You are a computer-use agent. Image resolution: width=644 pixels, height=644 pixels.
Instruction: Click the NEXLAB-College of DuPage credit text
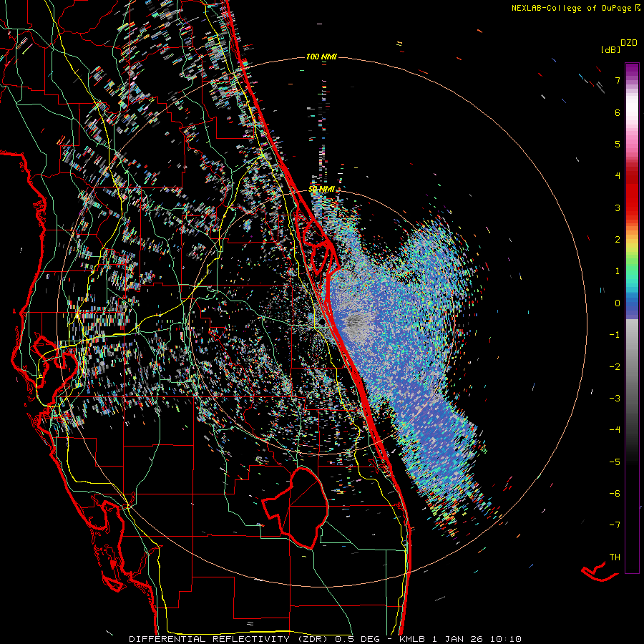tap(575, 8)
